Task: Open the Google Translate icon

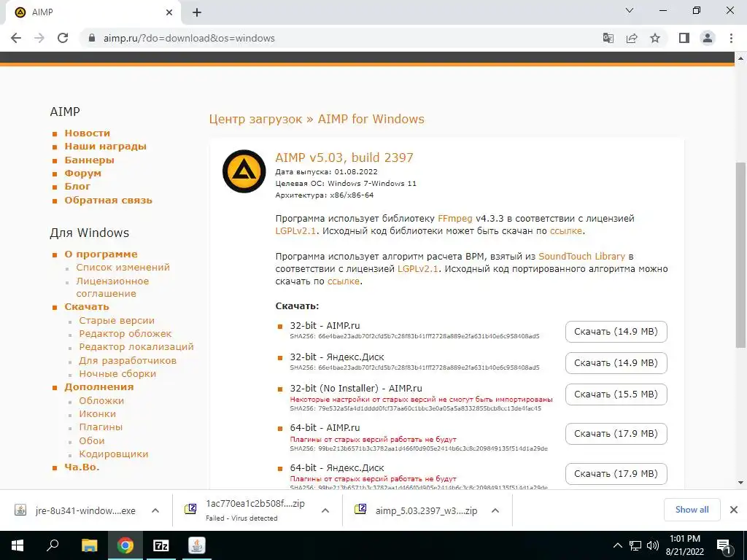Action: click(x=608, y=38)
